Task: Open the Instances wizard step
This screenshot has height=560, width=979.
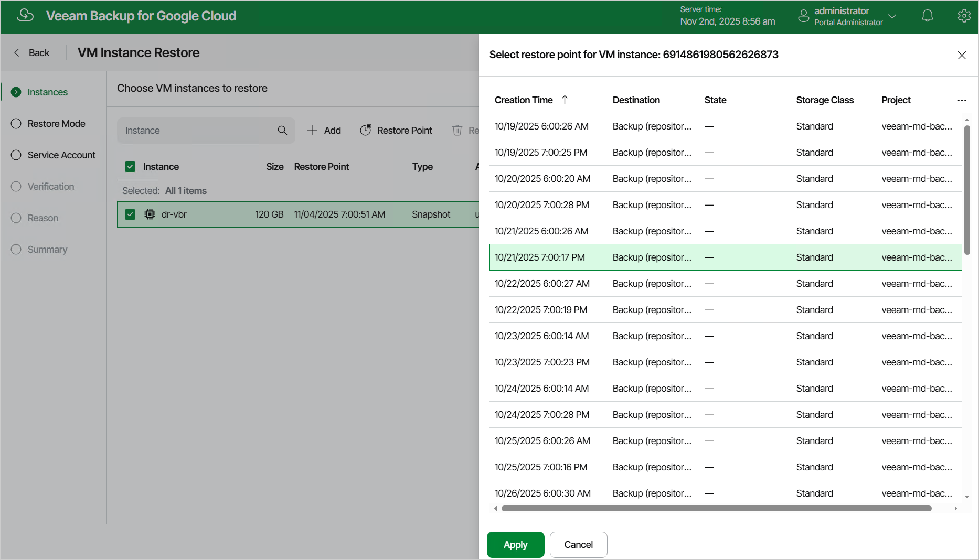Action: tap(47, 92)
